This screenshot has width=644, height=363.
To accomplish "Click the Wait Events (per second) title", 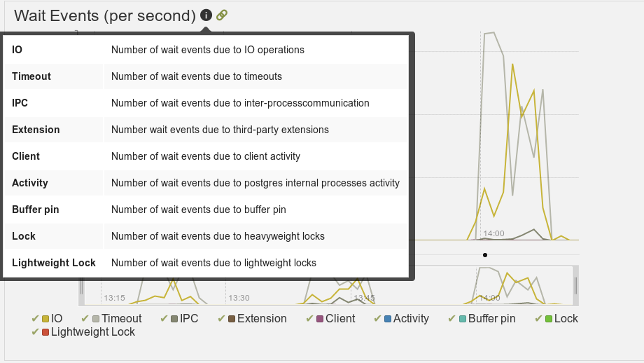I will point(105,15).
